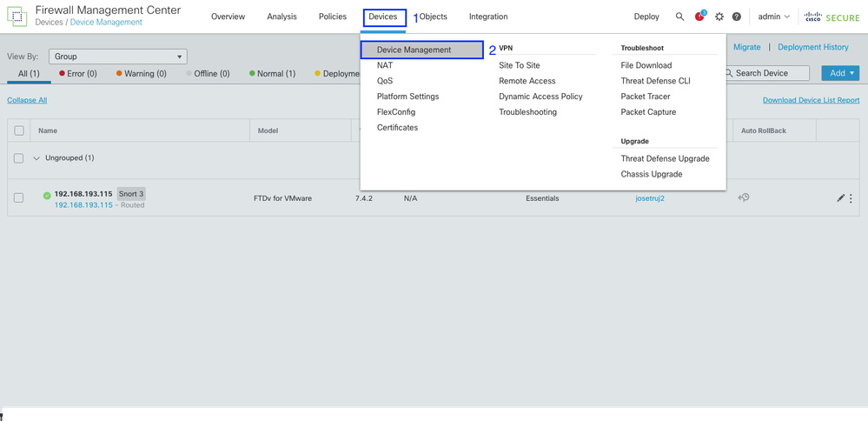Screen dimensions: 868x421
Task: Open the View By Group dropdown
Action: [x=118, y=57]
